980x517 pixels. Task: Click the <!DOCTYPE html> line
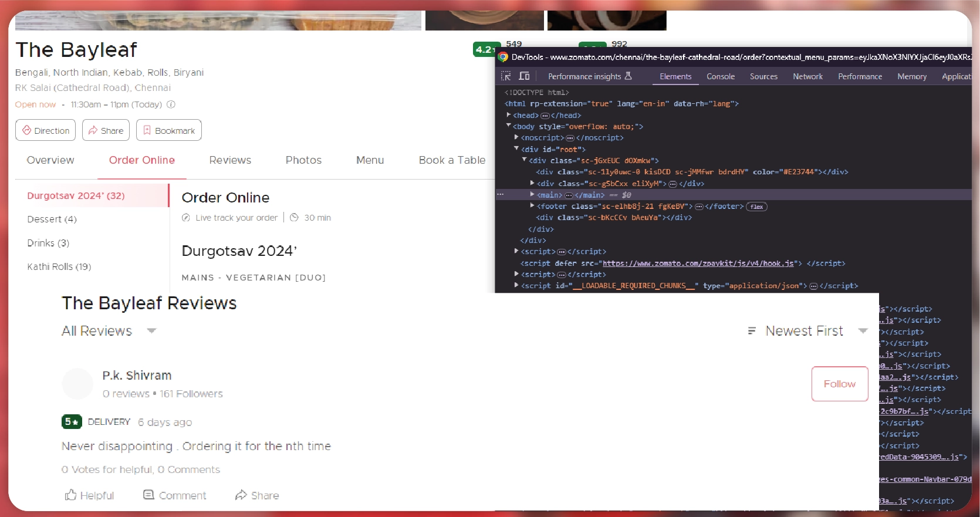pos(536,92)
